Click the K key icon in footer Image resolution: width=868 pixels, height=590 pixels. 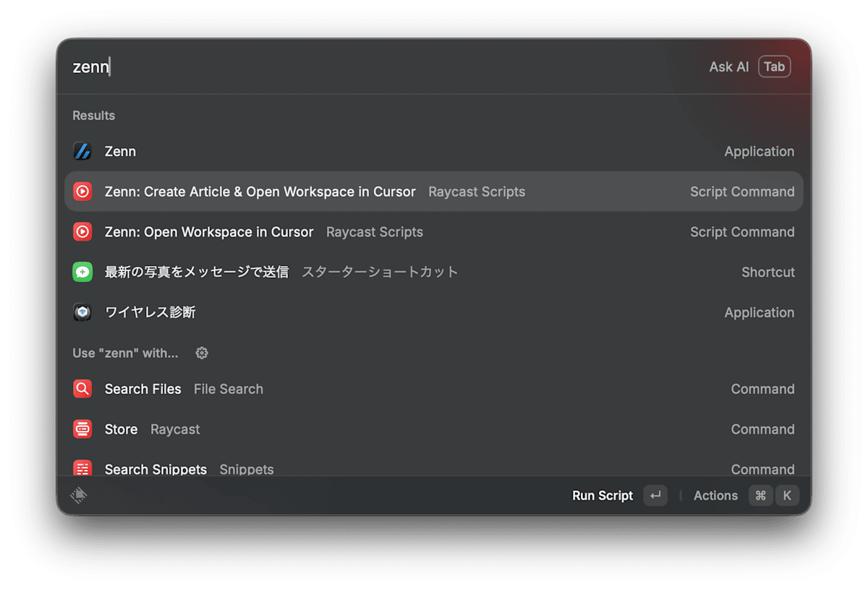tap(787, 495)
